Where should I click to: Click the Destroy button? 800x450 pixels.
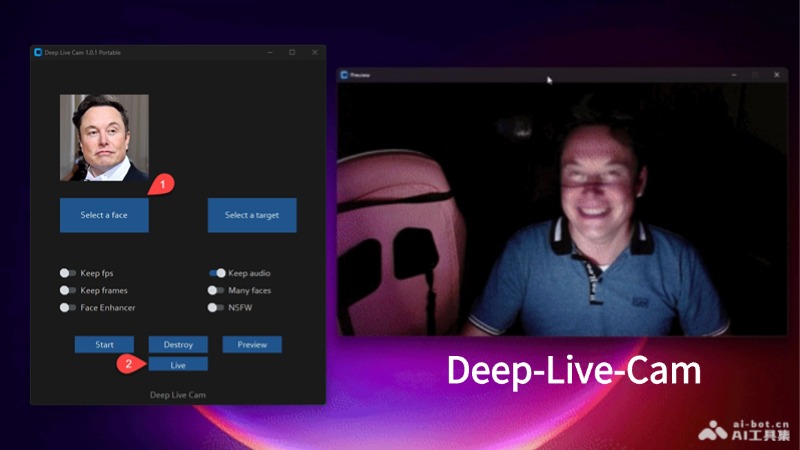click(x=178, y=344)
